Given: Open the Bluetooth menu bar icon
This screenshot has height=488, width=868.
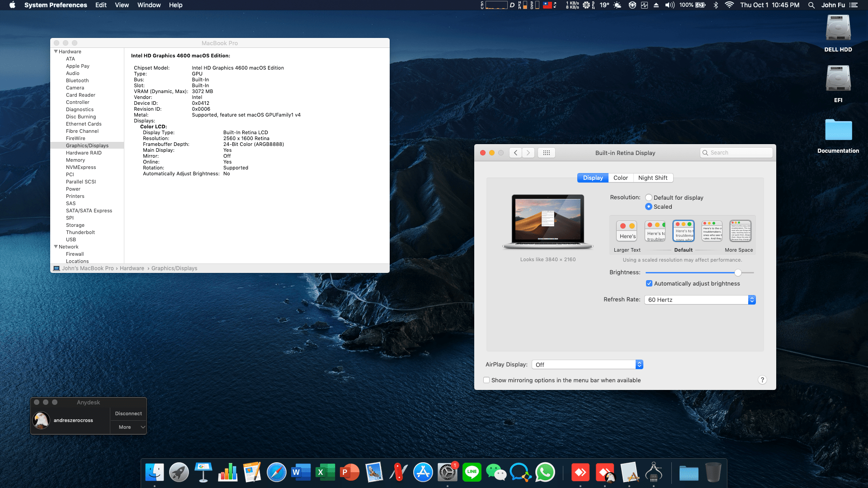Looking at the screenshot, I should pyautogui.click(x=715, y=5).
